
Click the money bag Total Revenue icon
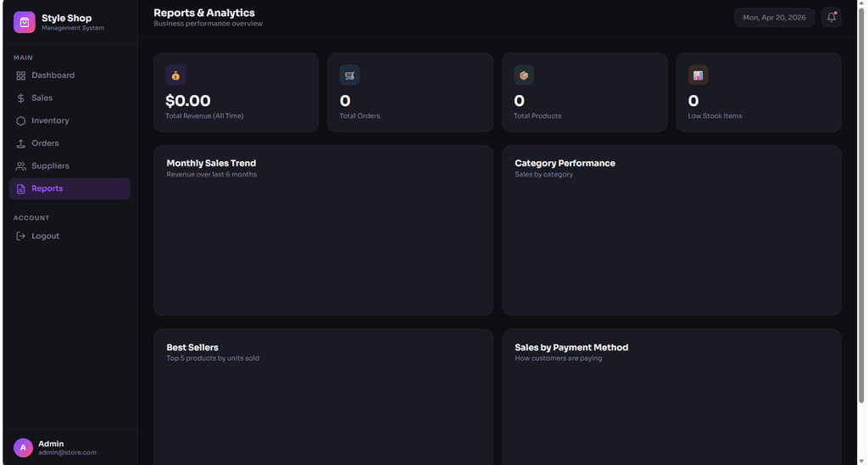tap(175, 76)
